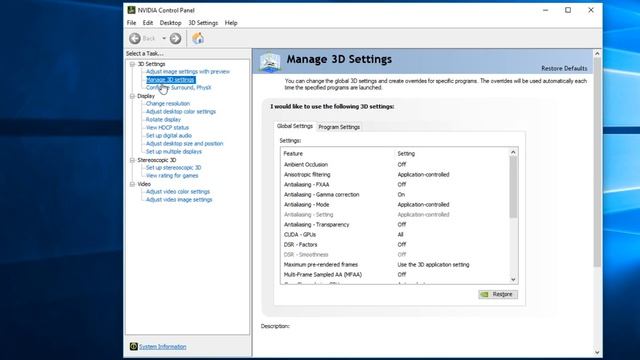Switch to the Program Settings tab

pyautogui.click(x=339, y=127)
